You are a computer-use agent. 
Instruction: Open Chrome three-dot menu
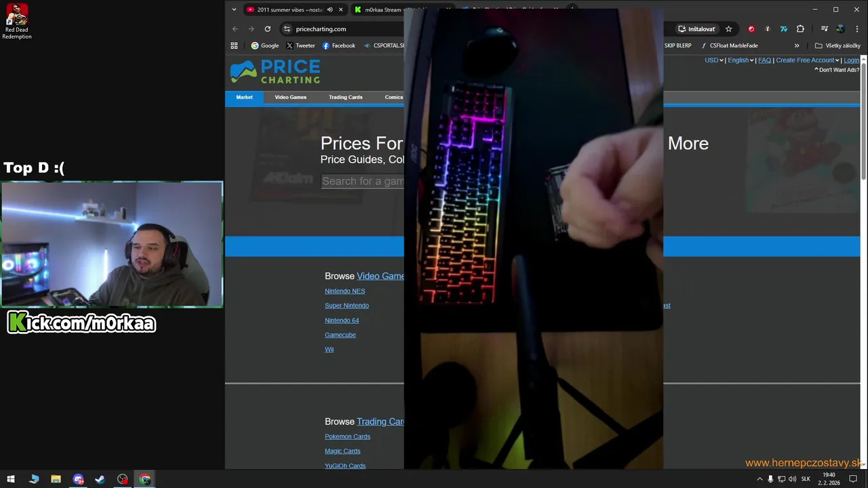pyautogui.click(x=856, y=29)
